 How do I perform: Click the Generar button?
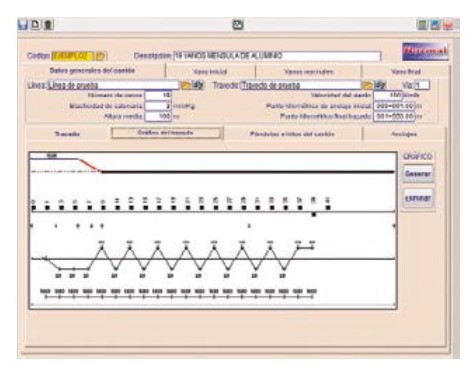[x=418, y=174]
